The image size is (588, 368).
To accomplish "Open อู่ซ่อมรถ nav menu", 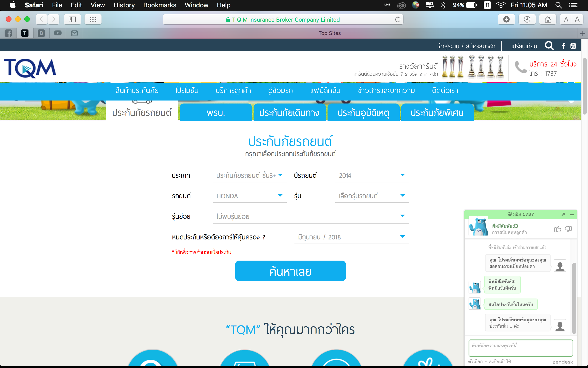I will tap(281, 91).
